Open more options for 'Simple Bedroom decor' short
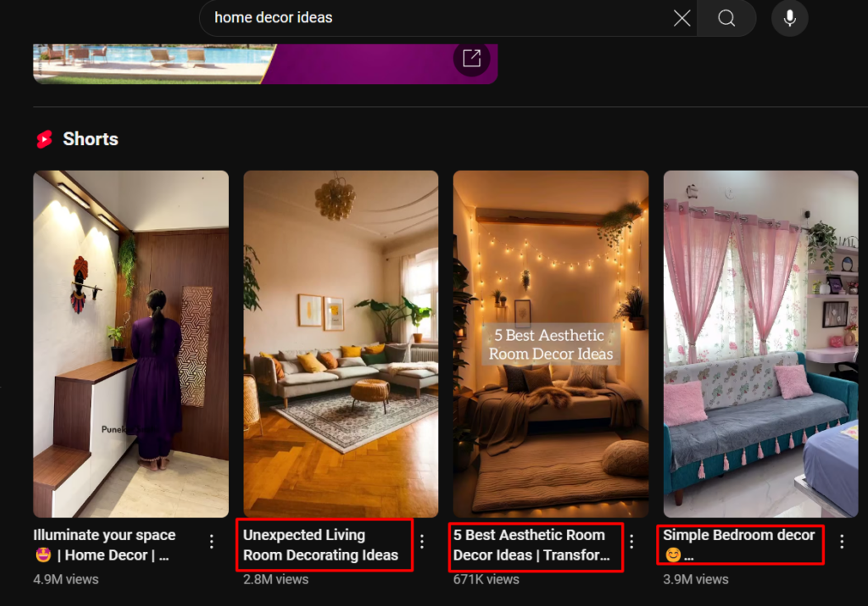The width and height of the screenshot is (868, 606). 842,541
